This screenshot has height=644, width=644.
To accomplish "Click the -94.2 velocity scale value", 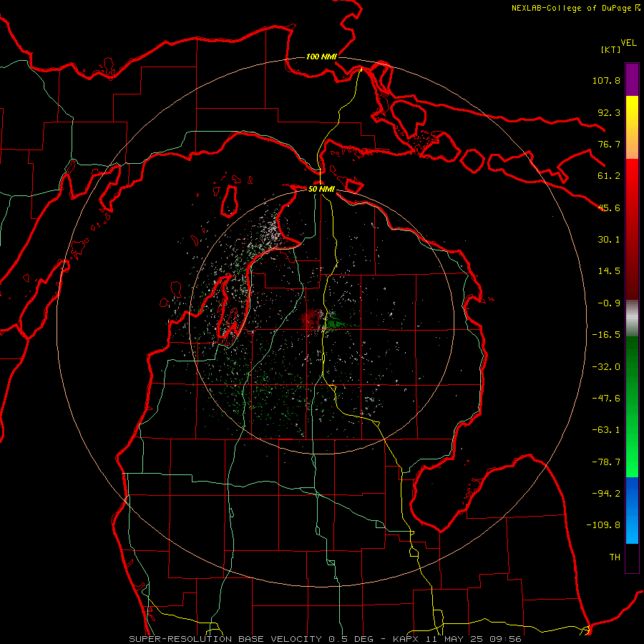I will coord(606,494).
